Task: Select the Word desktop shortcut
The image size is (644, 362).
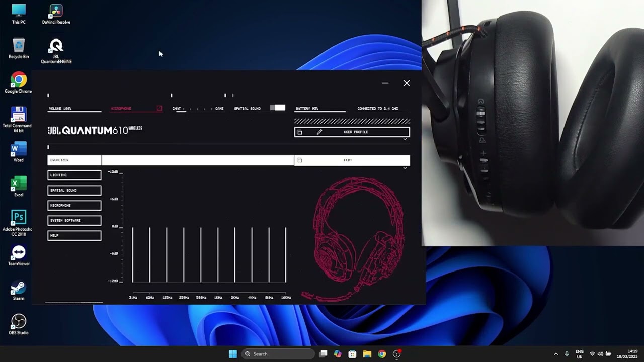Action: pyautogui.click(x=19, y=152)
